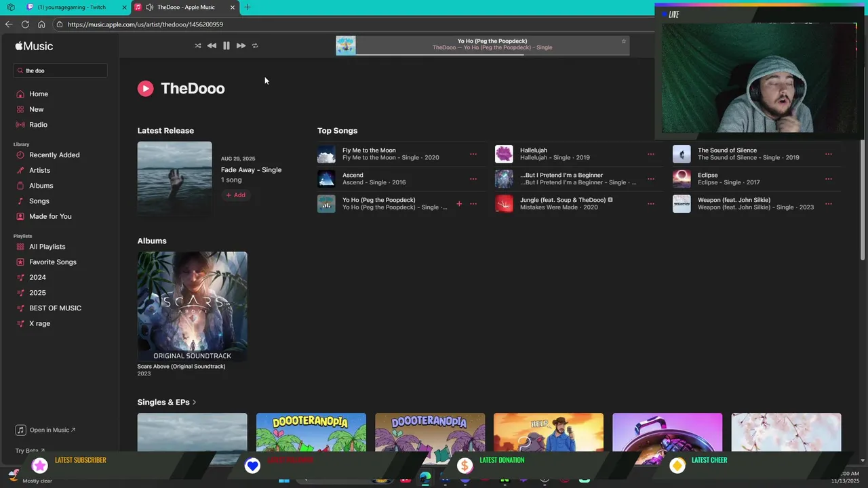Go back in the browser
The width and height of the screenshot is (868, 488).
(9, 24)
